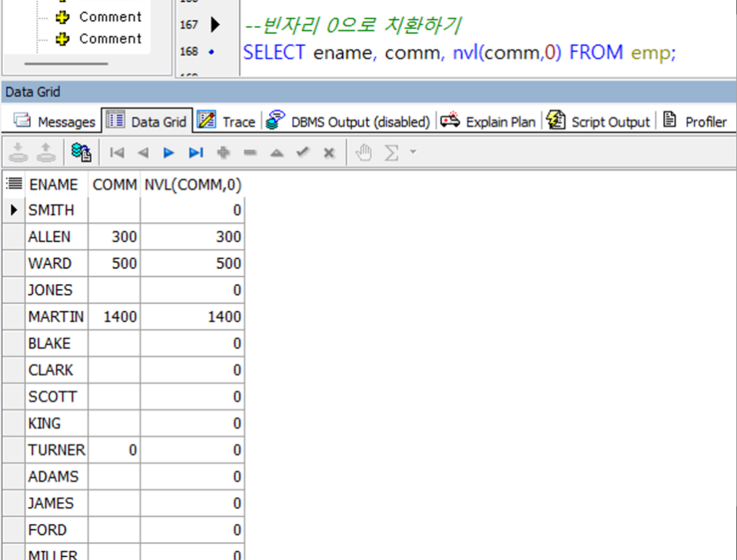Click the green Korean comment line in editor

(354, 25)
